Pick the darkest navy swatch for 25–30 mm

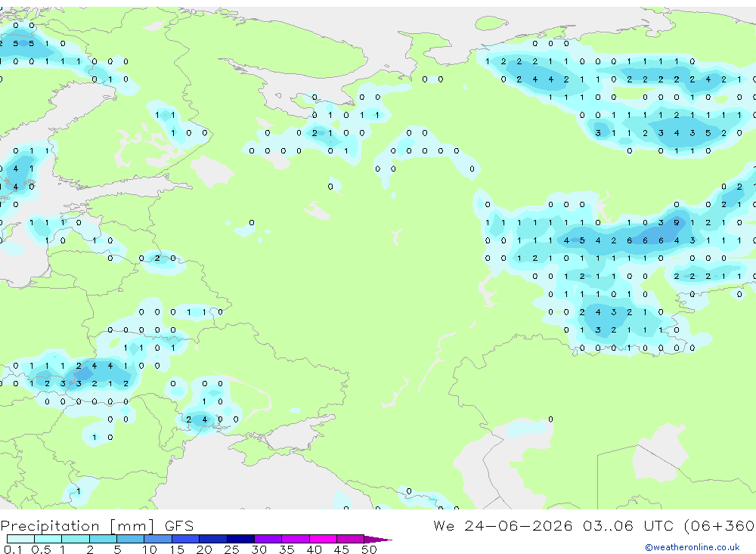(240, 539)
